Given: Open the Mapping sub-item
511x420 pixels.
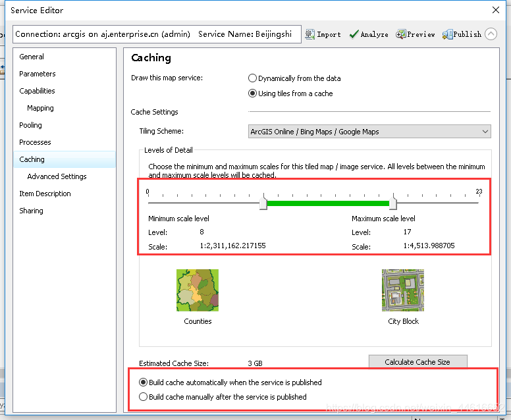Looking at the screenshot, I should (x=40, y=108).
